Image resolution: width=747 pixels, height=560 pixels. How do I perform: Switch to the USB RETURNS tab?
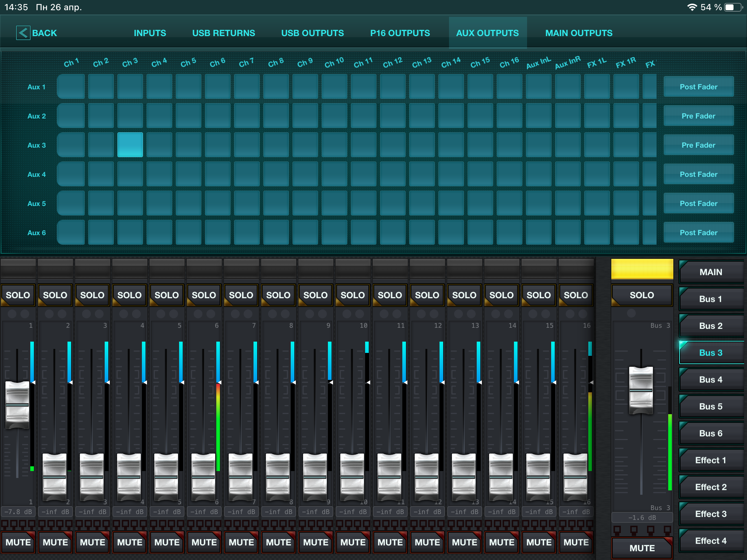(224, 33)
